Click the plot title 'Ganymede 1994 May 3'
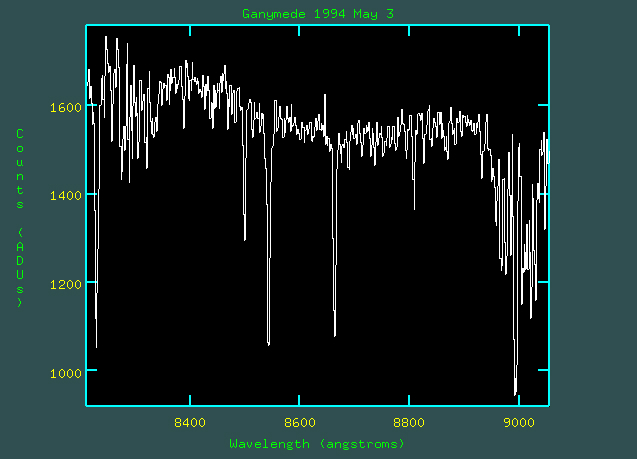The width and height of the screenshot is (637, 459). click(318, 14)
